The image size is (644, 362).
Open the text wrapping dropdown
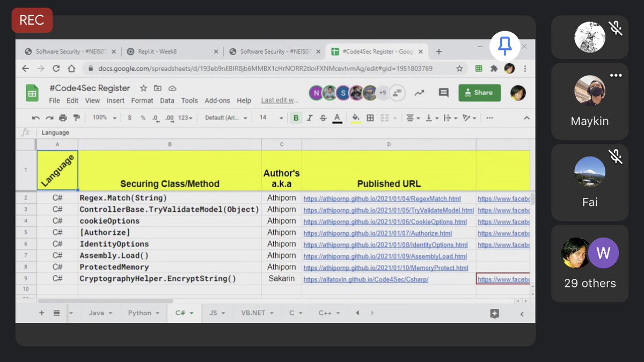tap(450, 118)
